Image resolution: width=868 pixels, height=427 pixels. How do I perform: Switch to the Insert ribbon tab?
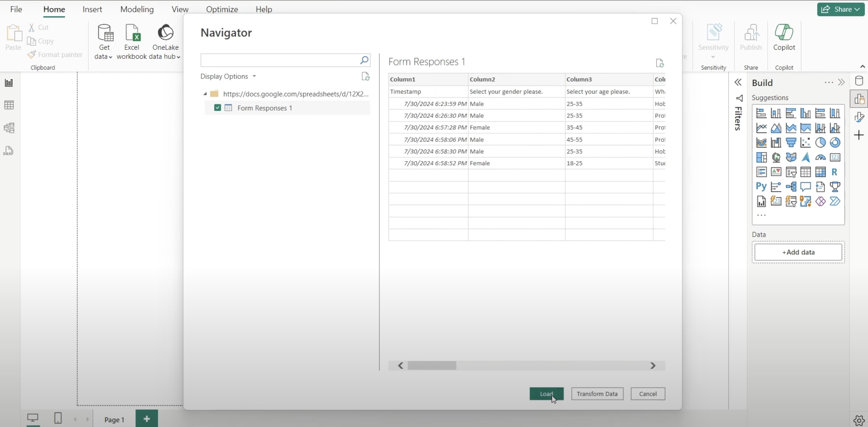coord(92,9)
